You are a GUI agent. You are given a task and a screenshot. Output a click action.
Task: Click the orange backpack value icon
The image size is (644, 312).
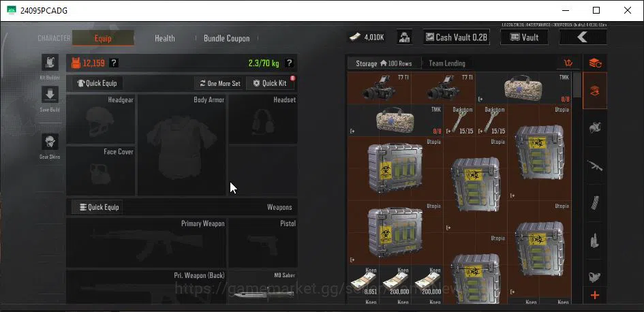(x=76, y=63)
